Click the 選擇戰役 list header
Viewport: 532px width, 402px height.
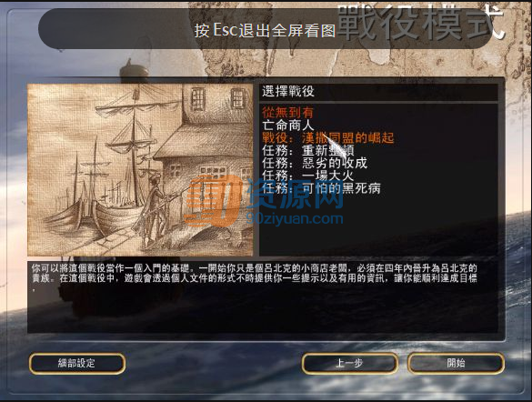(x=378, y=92)
